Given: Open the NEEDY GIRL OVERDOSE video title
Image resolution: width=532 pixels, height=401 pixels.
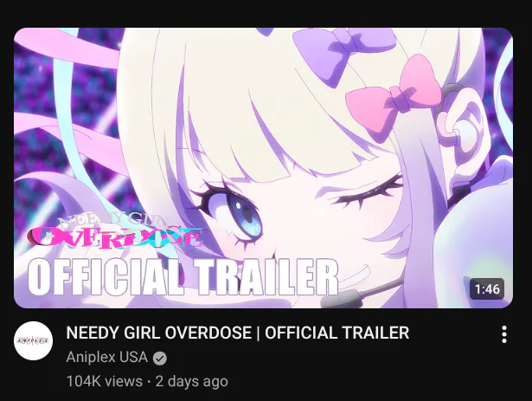Looking at the screenshot, I should (238, 333).
